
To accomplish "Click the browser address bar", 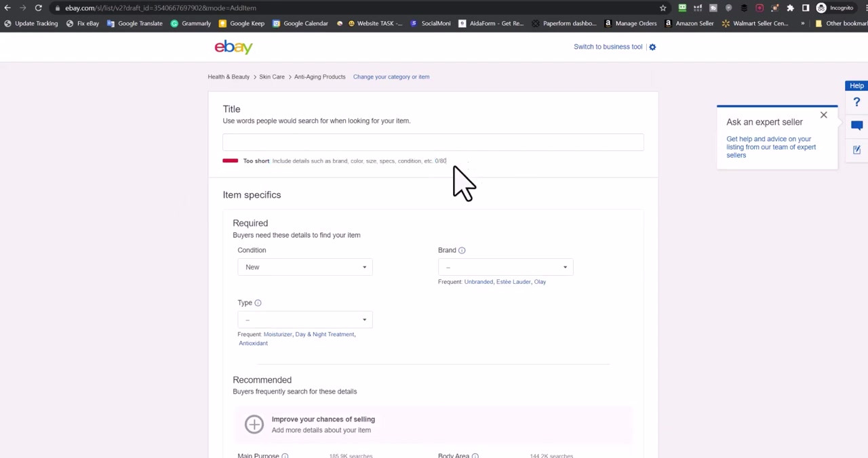I will pyautogui.click(x=353, y=8).
